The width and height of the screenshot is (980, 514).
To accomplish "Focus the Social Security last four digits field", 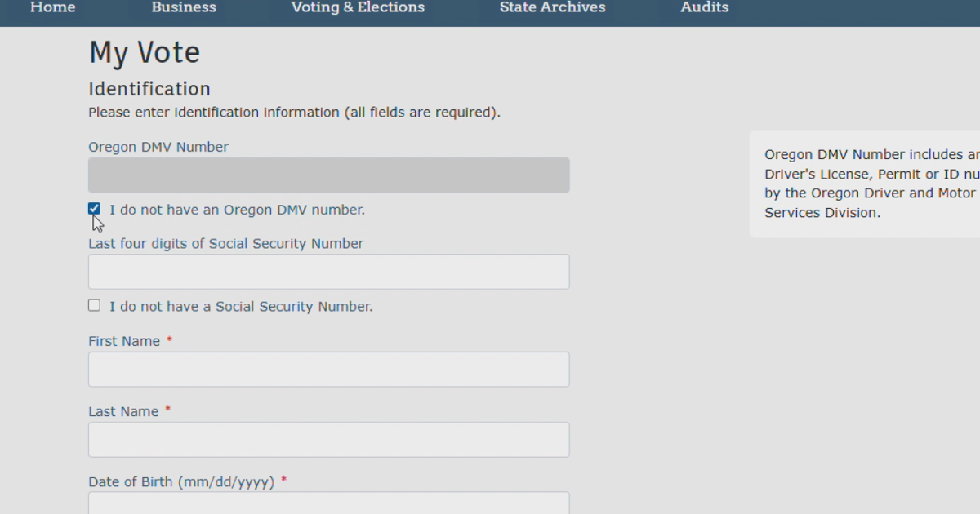I will click(328, 272).
